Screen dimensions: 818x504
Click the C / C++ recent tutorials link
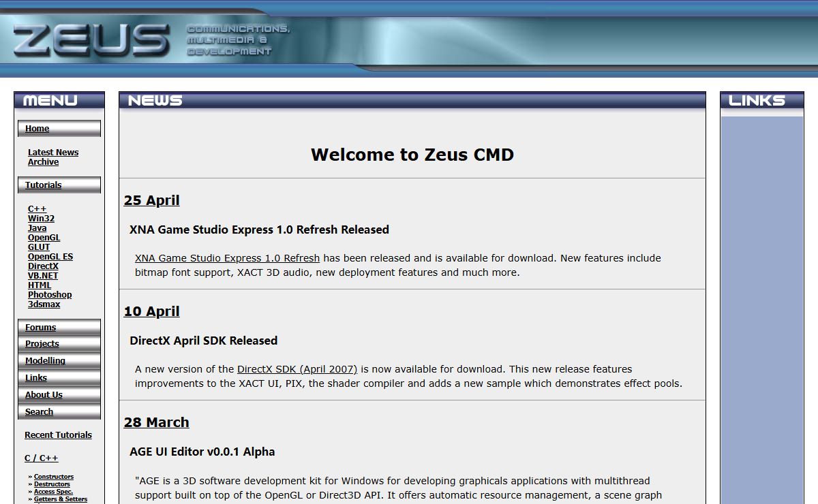[x=42, y=458]
